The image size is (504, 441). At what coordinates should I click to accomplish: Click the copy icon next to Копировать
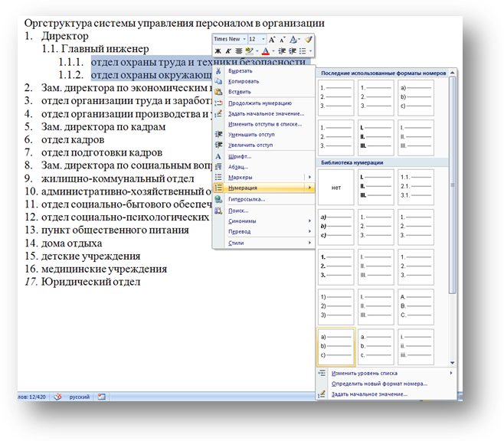218,81
